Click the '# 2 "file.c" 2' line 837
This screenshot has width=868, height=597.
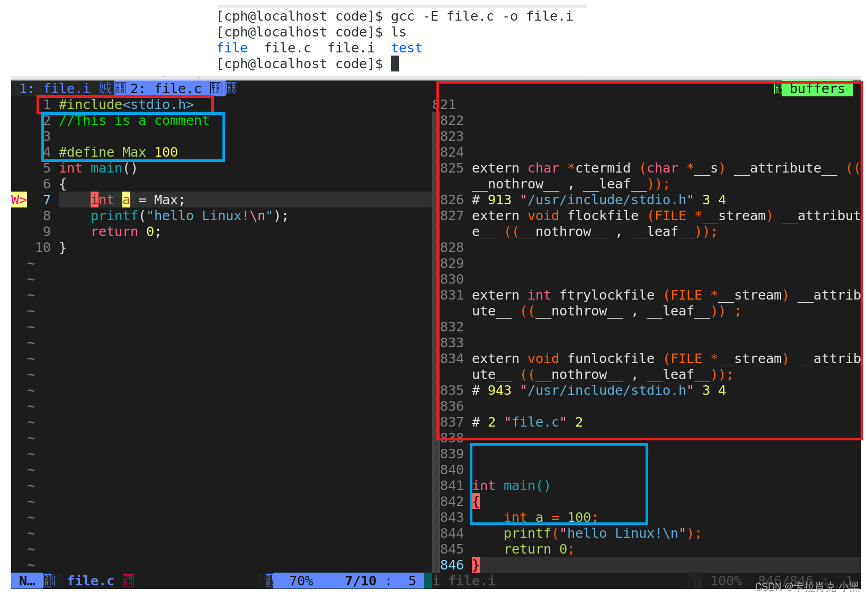[x=527, y=422]
